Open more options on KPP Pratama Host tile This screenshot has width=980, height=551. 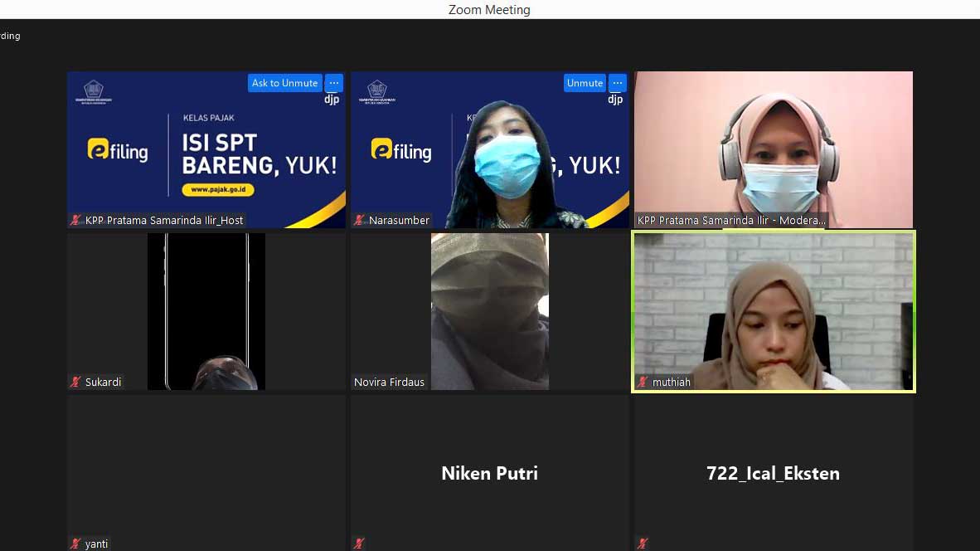coord(334,83)
